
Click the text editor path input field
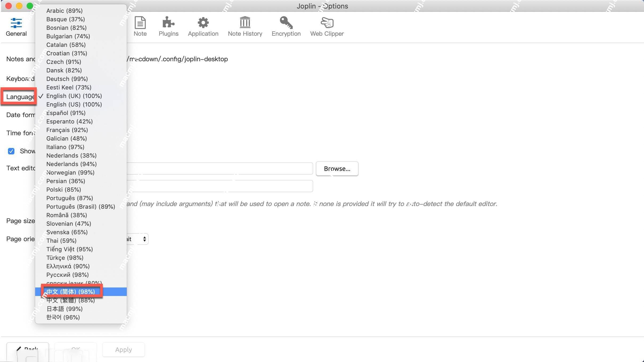pyautogui.click(x=220, y=168)
